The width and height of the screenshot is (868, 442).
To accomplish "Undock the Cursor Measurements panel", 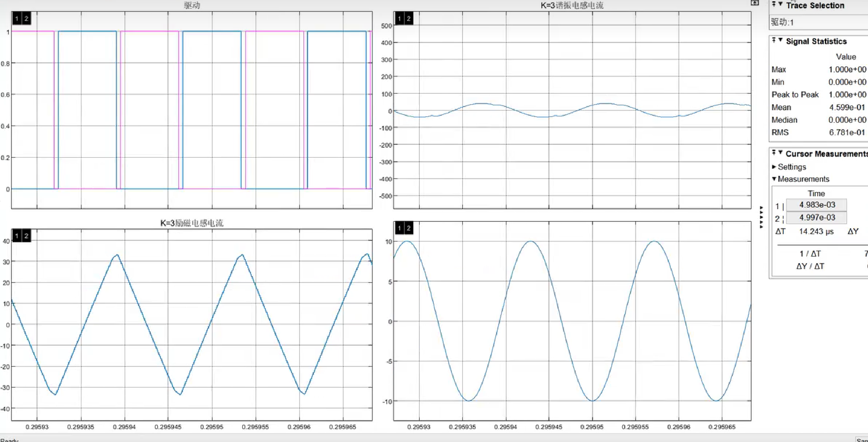I will pos(774,153).
